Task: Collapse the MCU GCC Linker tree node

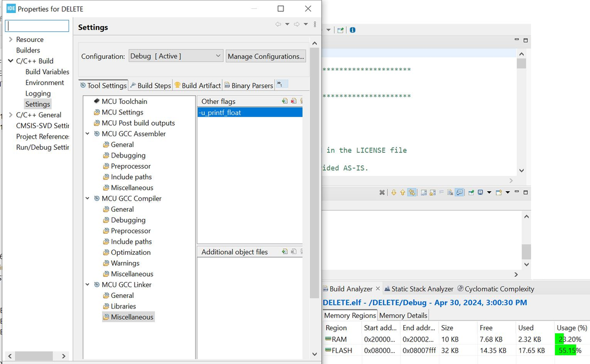Action: click(x=88, y=285)
